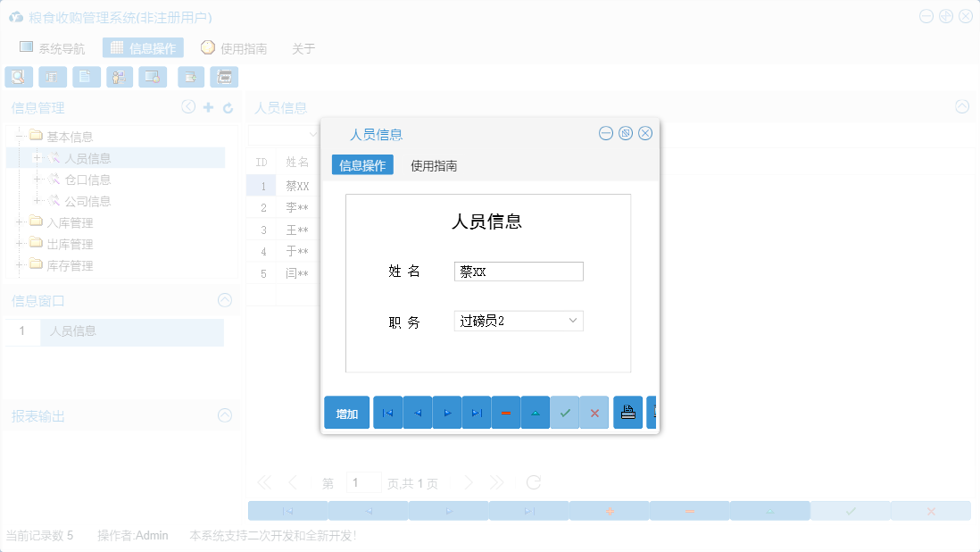Refresh the 信息管理 tree
The image size is (980, 552).
pyautogui.click(x=229, y=107)
